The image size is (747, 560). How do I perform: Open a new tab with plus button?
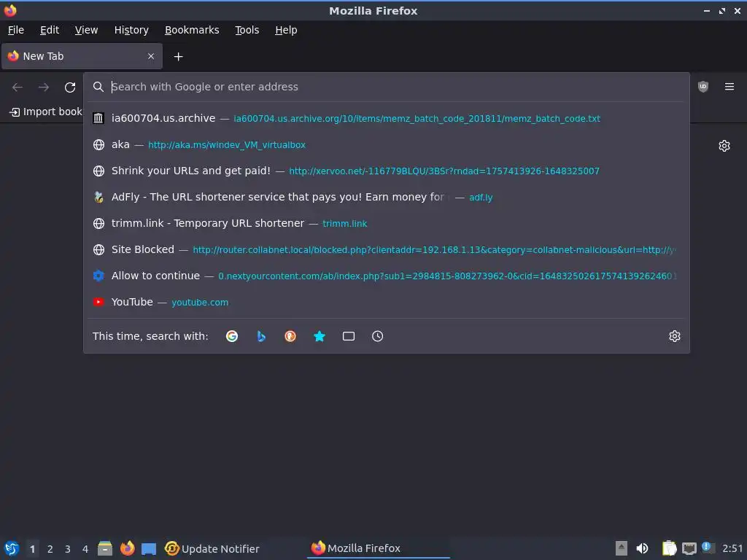[178, 57]
